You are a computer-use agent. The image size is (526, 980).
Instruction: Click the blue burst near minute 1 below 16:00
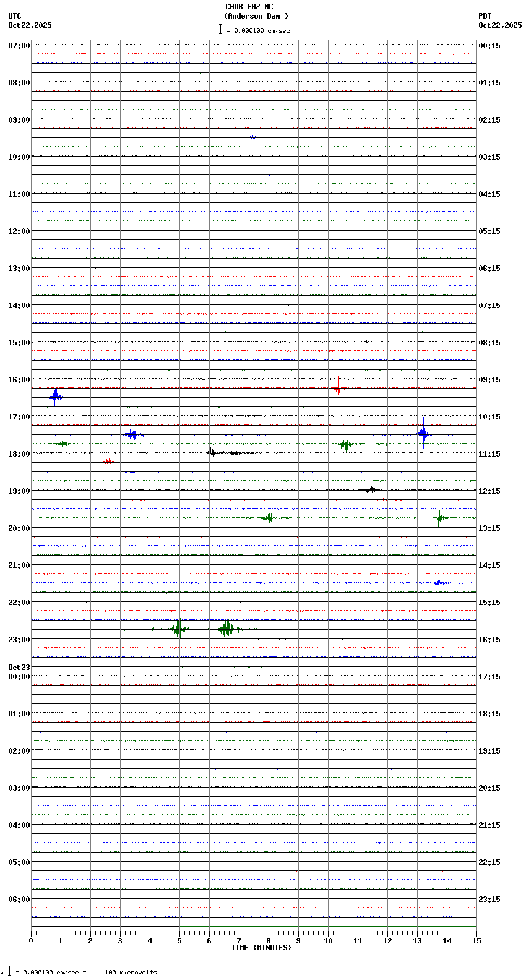[55, 397]
